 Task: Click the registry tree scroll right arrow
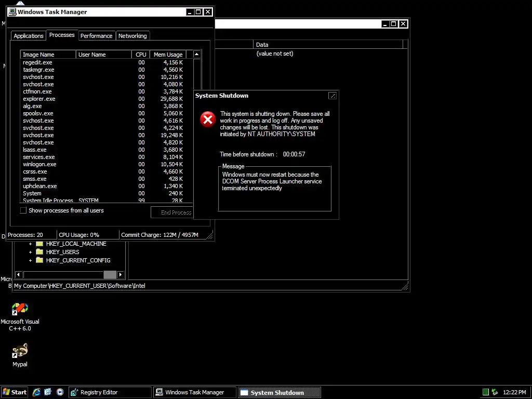[121, 274]
